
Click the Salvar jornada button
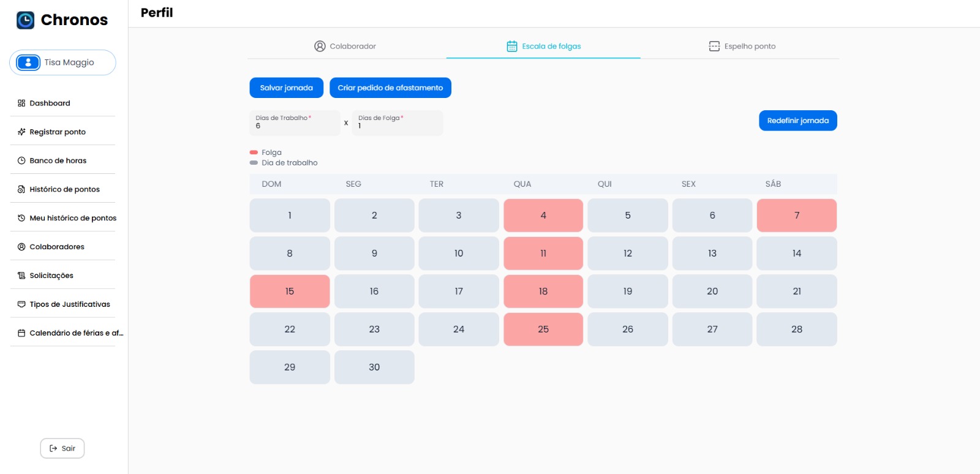pos(286,88)
